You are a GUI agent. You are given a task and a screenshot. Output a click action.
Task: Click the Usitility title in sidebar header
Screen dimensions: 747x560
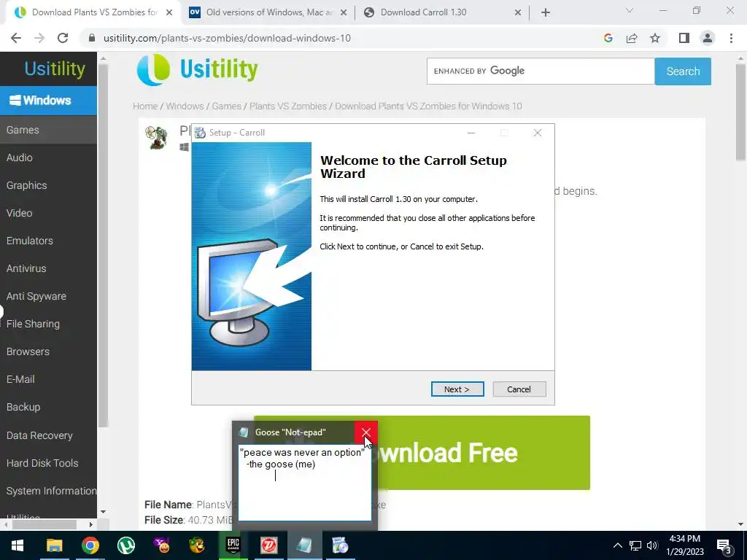(x=55, y=69)
